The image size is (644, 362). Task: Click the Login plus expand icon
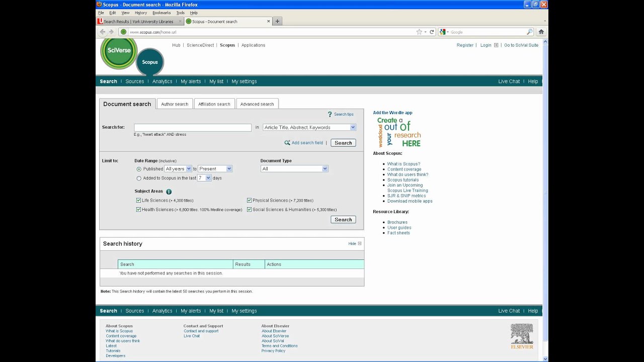(x=496, y=45)
